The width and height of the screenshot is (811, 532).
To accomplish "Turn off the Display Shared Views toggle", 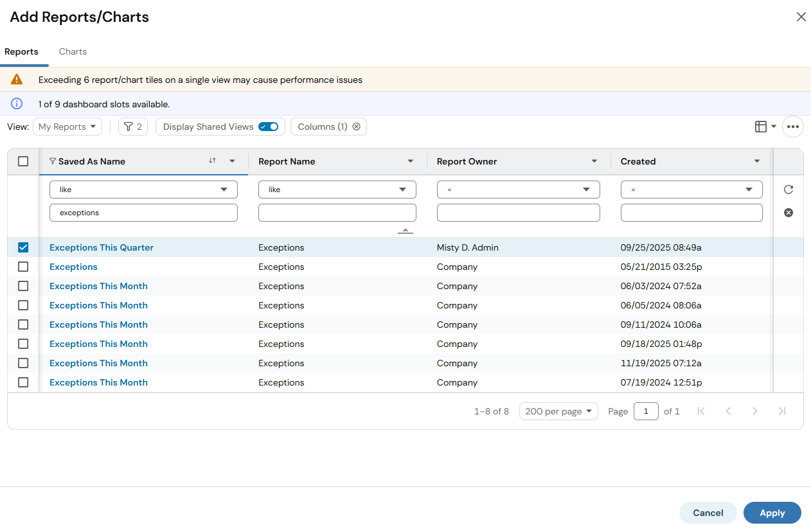I will click(x=268, y=127).
